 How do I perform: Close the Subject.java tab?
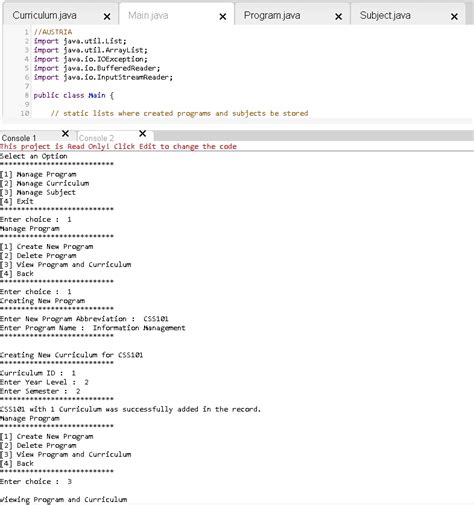tap(454, 16)
